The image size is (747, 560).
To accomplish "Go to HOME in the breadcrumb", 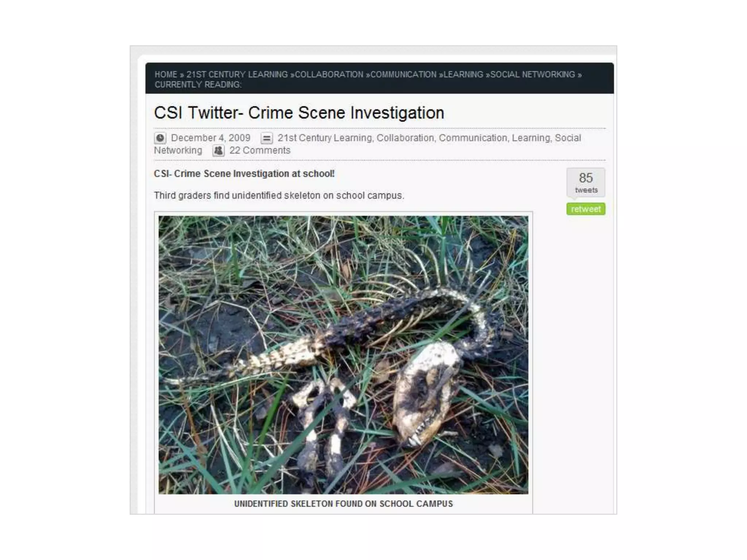I will point(166,74).
